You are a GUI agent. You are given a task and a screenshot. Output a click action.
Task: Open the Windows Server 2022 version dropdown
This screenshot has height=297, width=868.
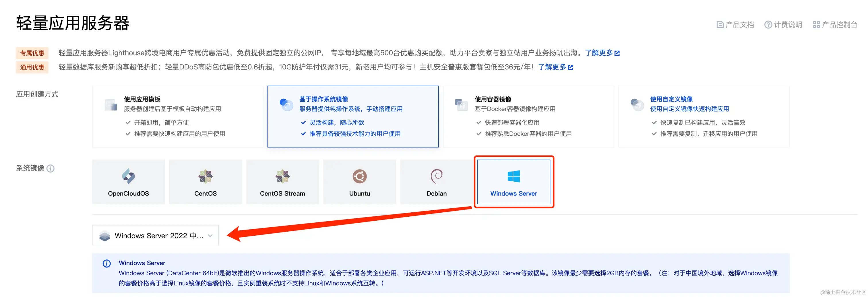pyautogui.click(x=155, y=235)
